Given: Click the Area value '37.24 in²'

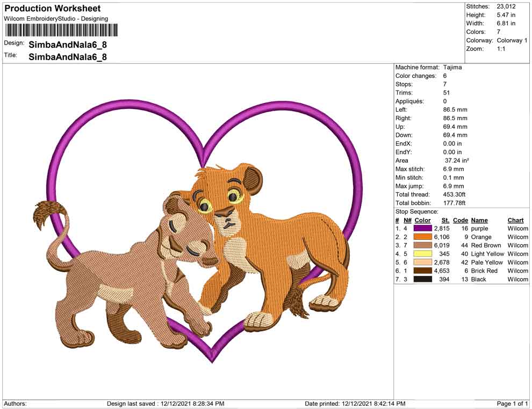Looking at the screenshot, I should pos(457,160).
